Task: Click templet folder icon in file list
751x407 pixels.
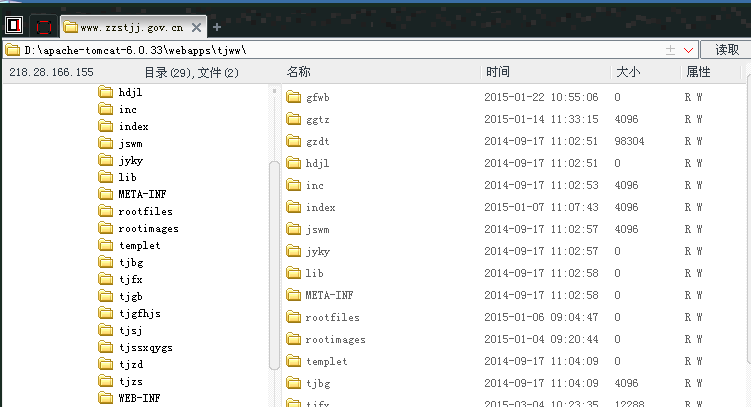Action: pyautogui.click(x=294, y=361)
